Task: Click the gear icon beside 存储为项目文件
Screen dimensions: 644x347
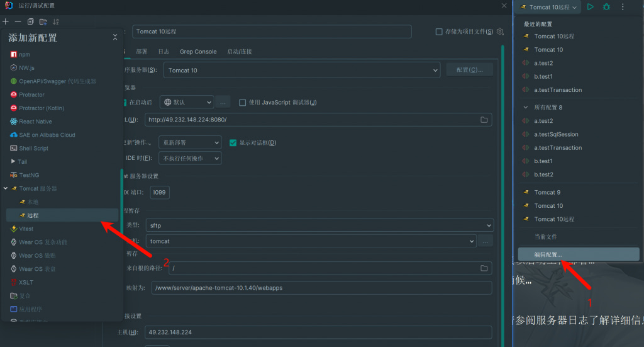Action: click(500, 31)
